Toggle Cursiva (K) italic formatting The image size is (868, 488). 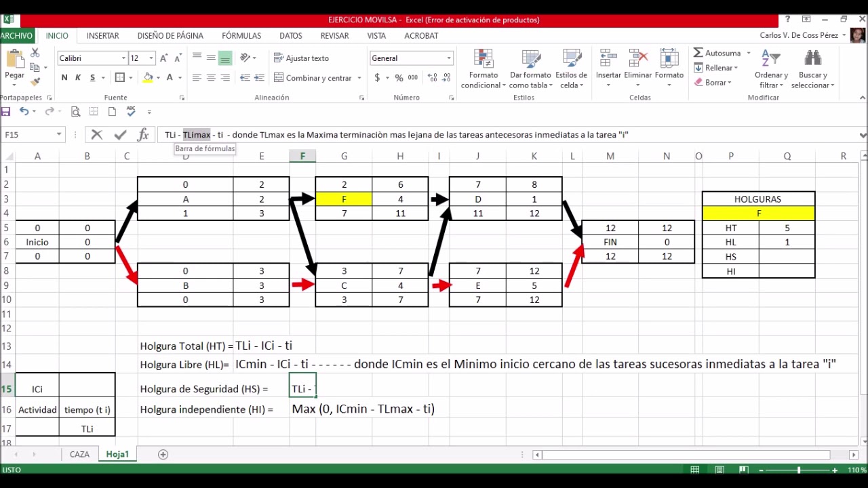point(78,78)
